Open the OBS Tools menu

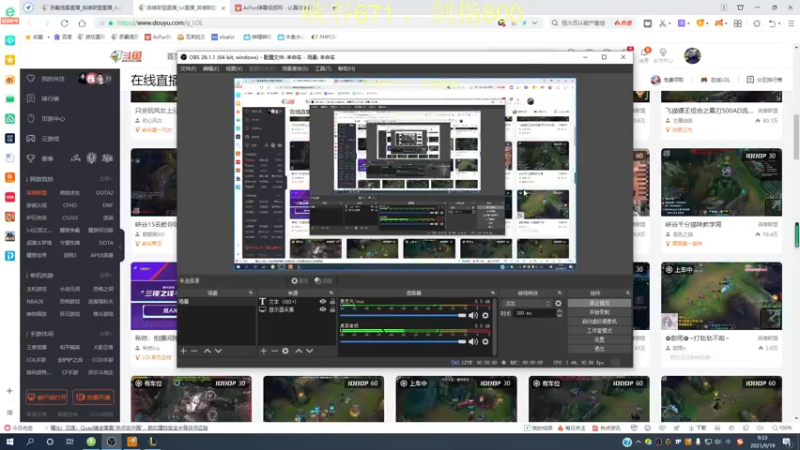(x=323, y=68)
